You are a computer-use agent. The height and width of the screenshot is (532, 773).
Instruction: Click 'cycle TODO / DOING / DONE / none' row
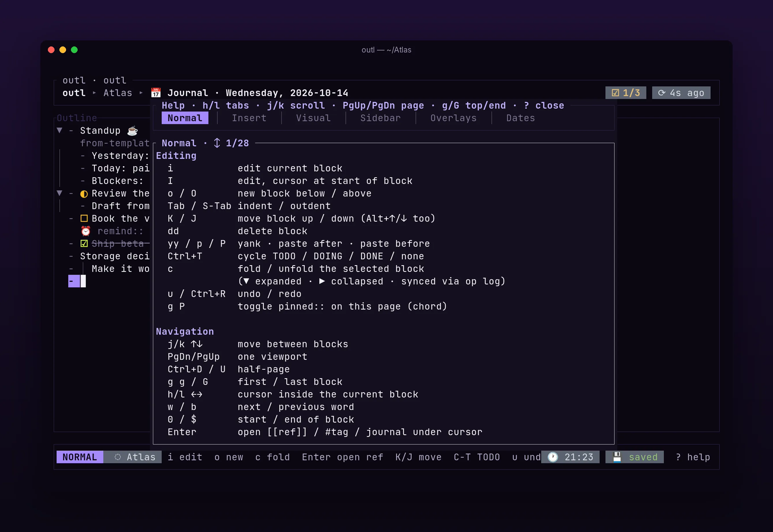click(x=296, y=256)
